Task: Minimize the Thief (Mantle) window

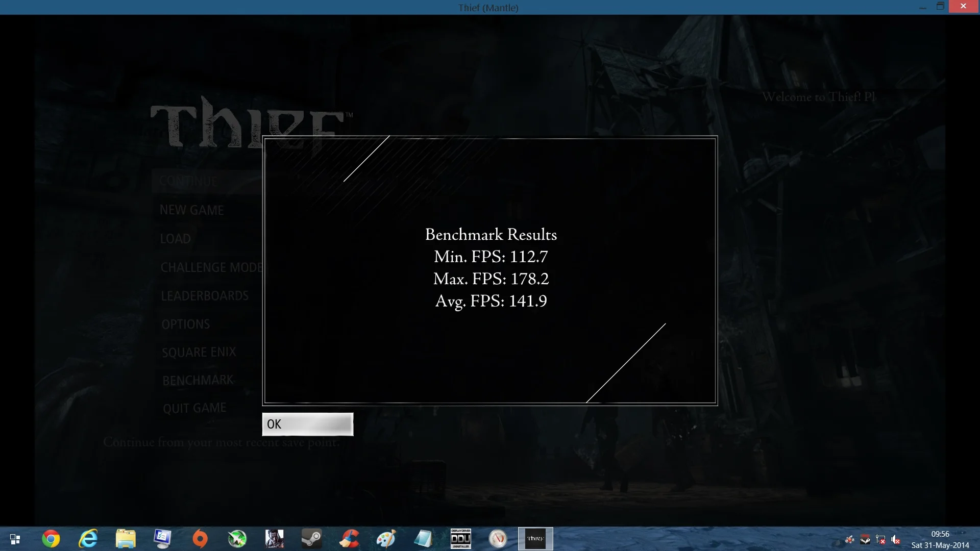Action: coord(923,7)
